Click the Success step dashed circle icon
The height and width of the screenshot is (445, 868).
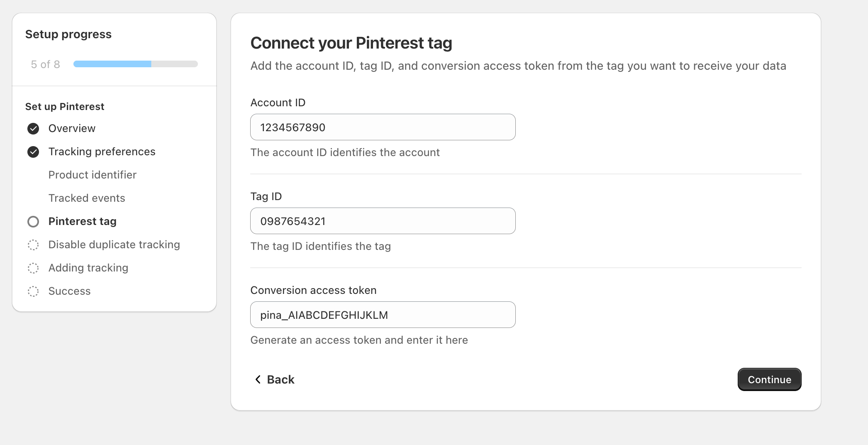pyautogui.click(x=33, y=291)
